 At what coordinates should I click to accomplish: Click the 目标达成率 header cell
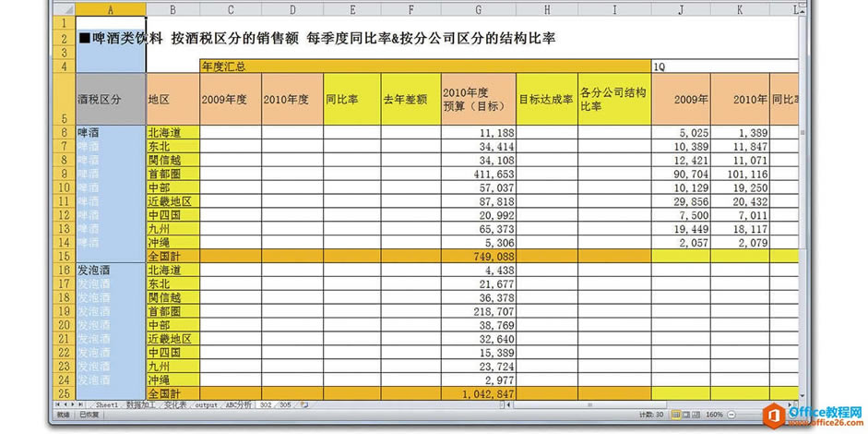point(547,99)
